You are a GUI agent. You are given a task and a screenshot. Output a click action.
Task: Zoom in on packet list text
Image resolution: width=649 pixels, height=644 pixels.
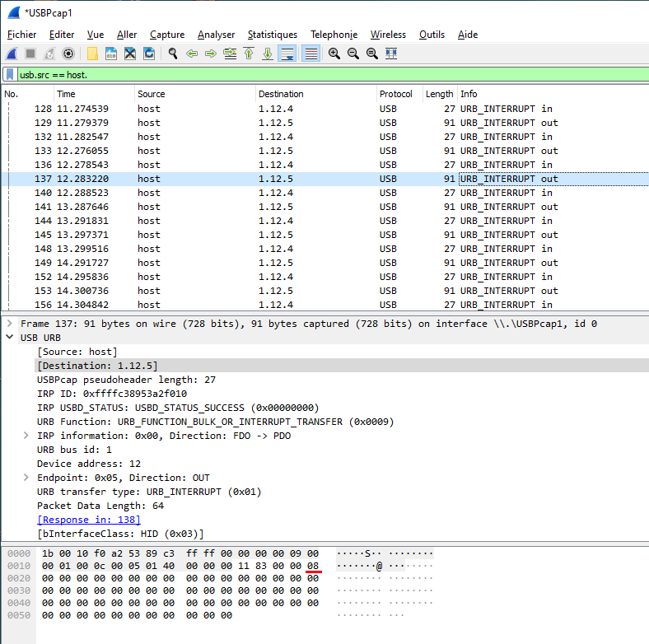click(x=334, y=54)
